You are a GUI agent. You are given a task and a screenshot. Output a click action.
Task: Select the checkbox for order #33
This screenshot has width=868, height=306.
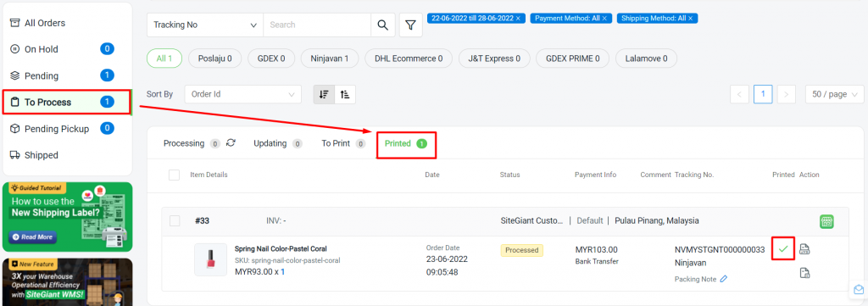(175, 220)
